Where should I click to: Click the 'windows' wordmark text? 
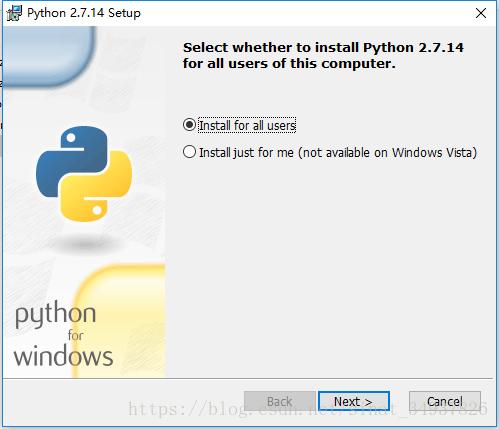click(x=63, y=355)
